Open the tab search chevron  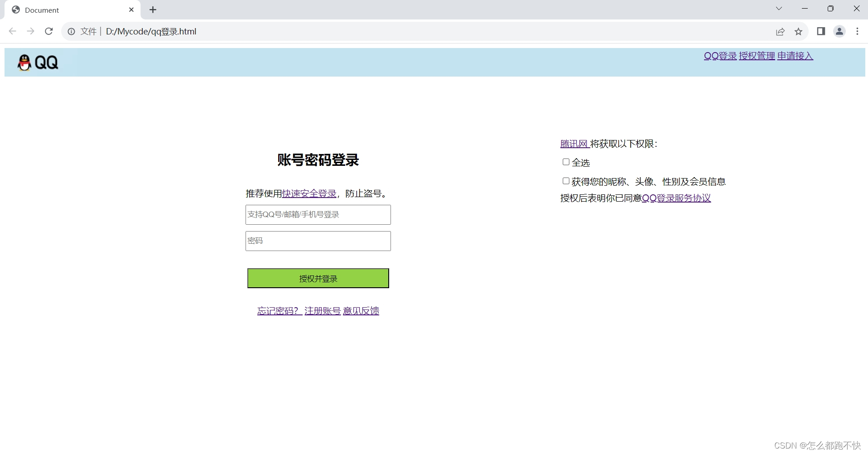[779, 9]
